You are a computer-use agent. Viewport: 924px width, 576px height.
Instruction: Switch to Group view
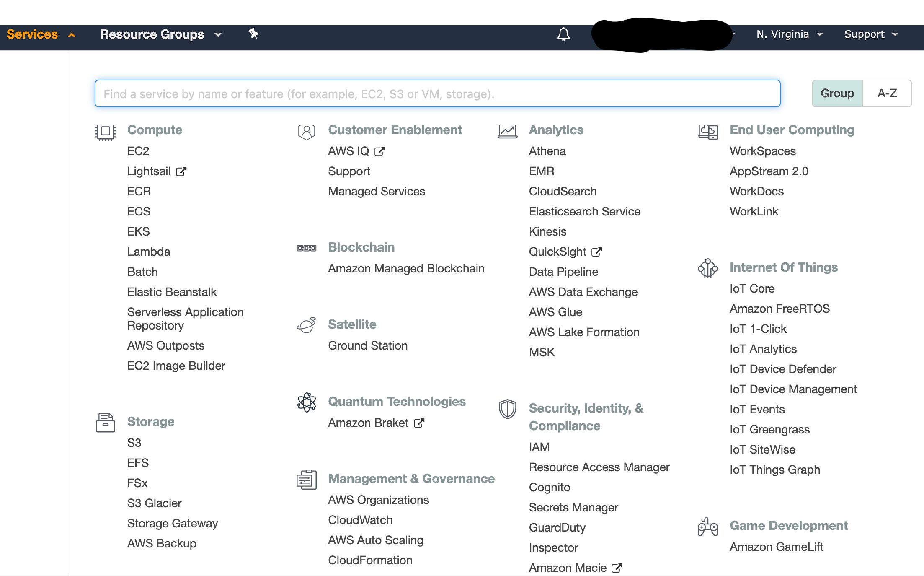coord(837,93)
